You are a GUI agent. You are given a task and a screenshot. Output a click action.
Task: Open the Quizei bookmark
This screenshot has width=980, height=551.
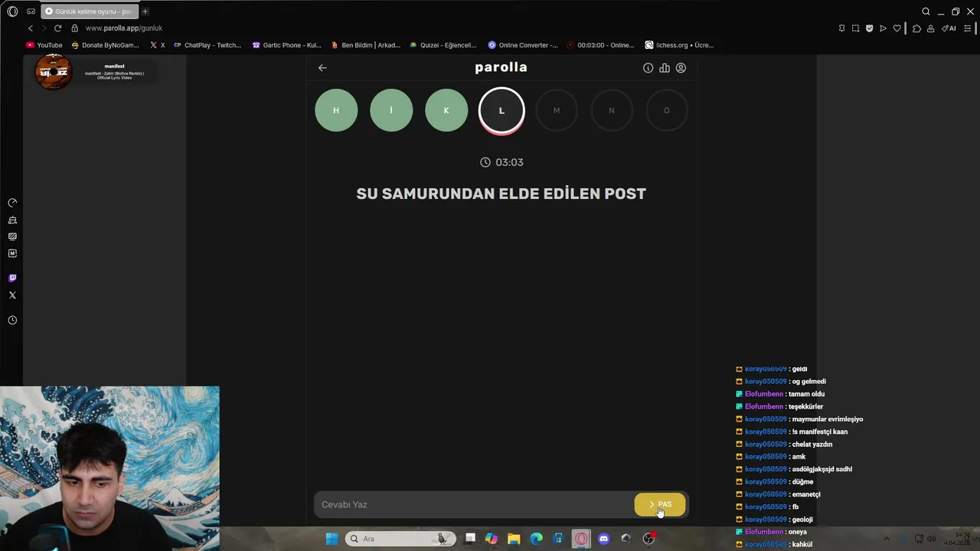[443, 45]
